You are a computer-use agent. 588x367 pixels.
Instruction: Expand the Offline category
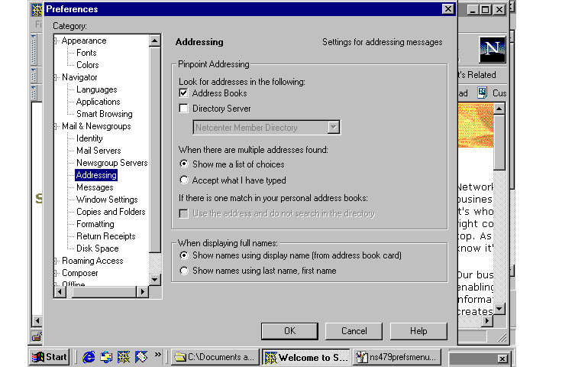pos(56,284)
